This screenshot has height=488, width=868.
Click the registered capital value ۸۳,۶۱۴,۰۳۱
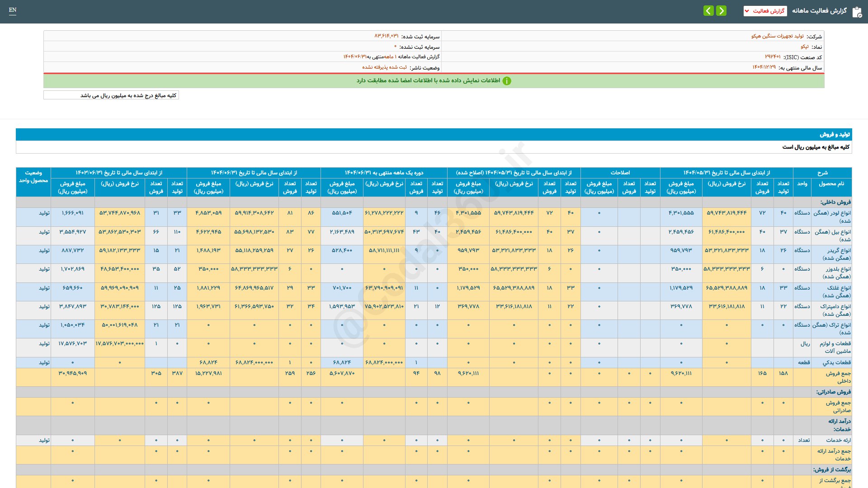(386, 36)
